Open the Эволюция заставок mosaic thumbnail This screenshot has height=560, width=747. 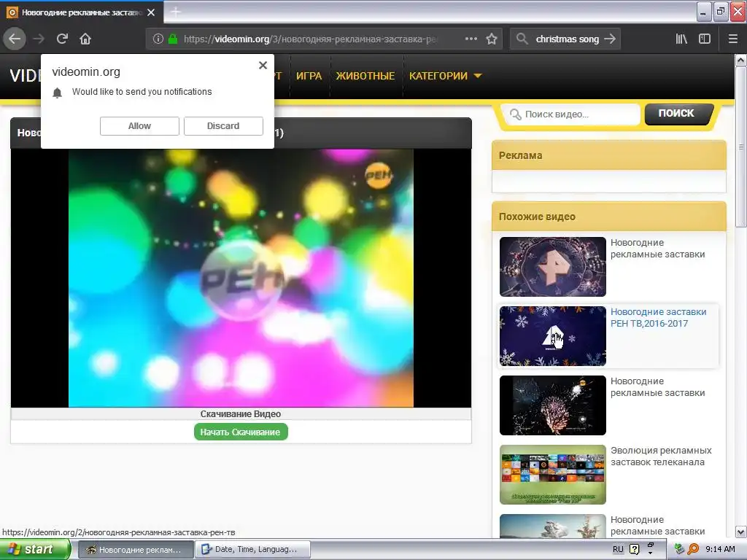click(x=553, y=475)
